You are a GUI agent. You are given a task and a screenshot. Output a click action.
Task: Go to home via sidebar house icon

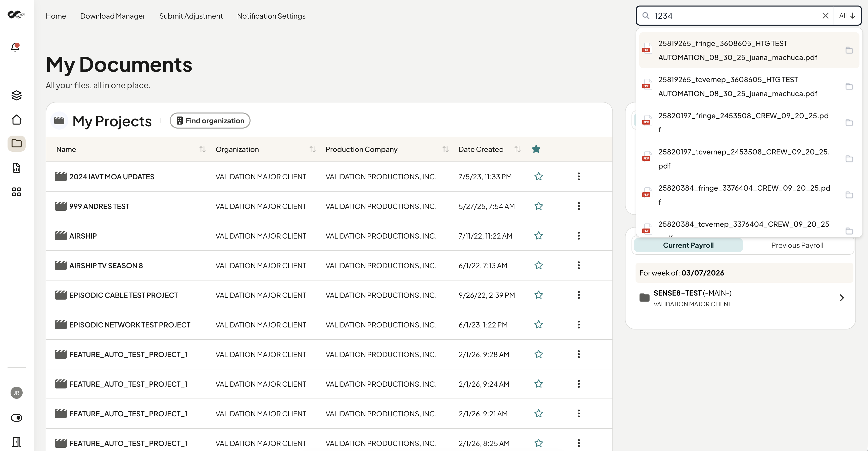(x=17, y=120)
